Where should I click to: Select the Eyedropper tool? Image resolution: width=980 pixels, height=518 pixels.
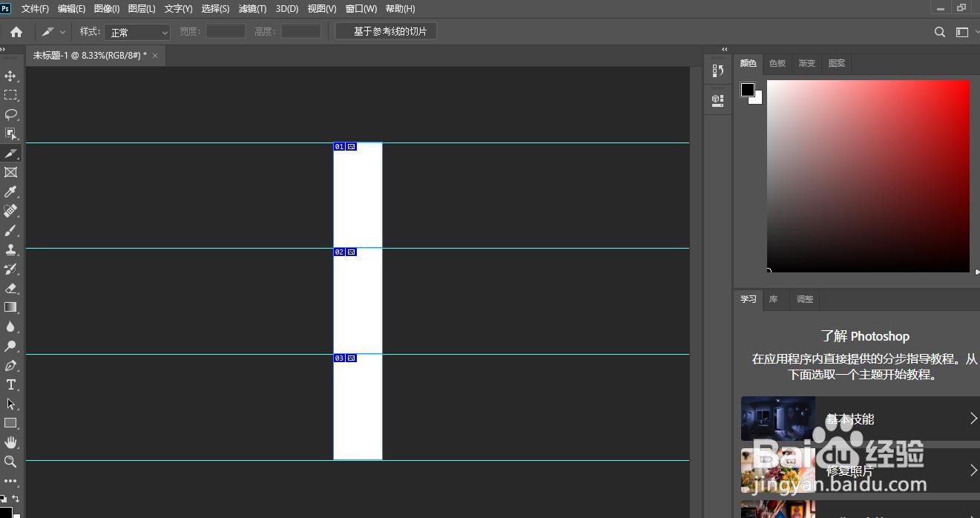coord(10,191)
